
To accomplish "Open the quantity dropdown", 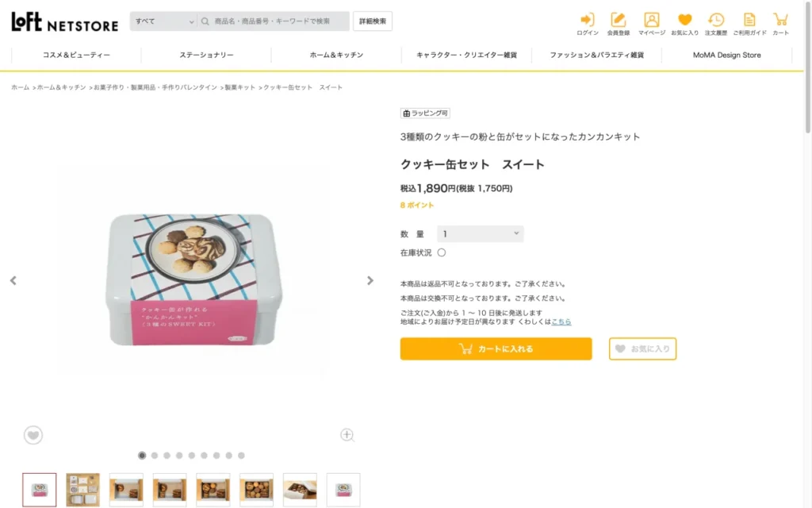I will (481, 234).
